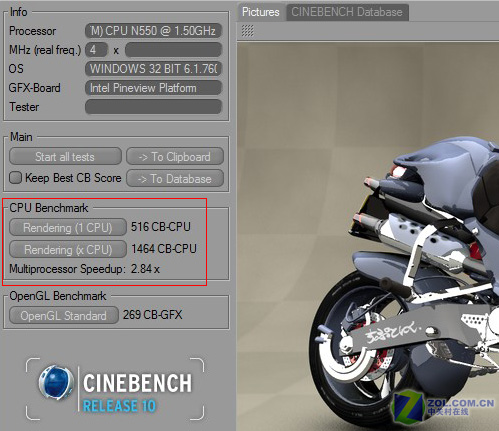The width and height of the screenshot is (499, 431).
Task: Click the GFX-Board label
Action: tap(35, 88)
